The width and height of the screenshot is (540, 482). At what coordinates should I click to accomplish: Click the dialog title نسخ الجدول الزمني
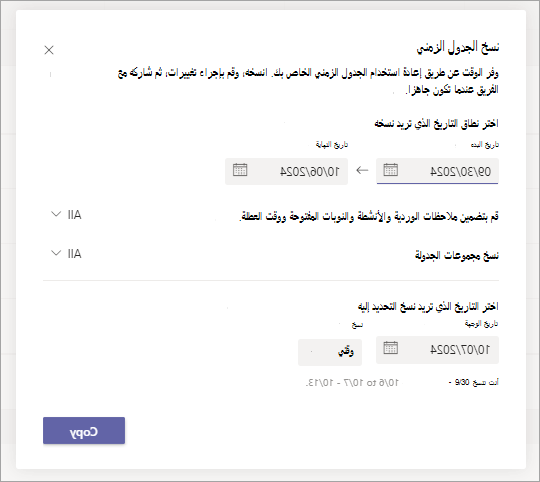pyautogui.click(x=458, y=47)
